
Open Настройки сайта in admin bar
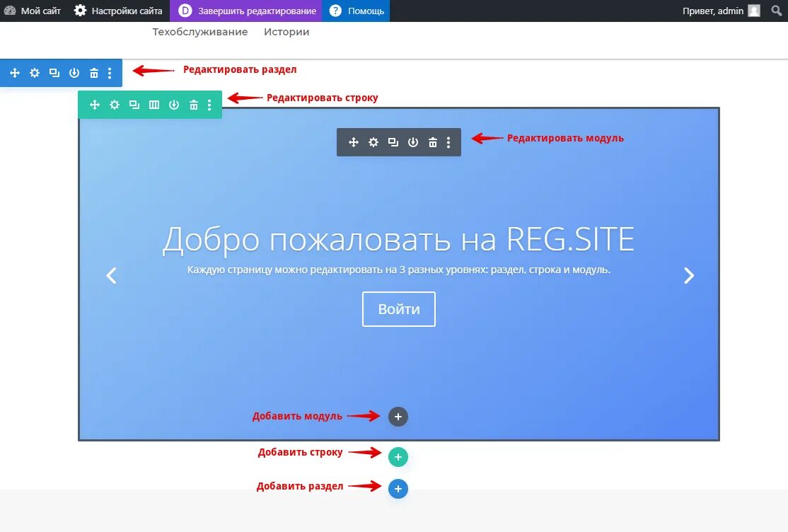[118, 11]
